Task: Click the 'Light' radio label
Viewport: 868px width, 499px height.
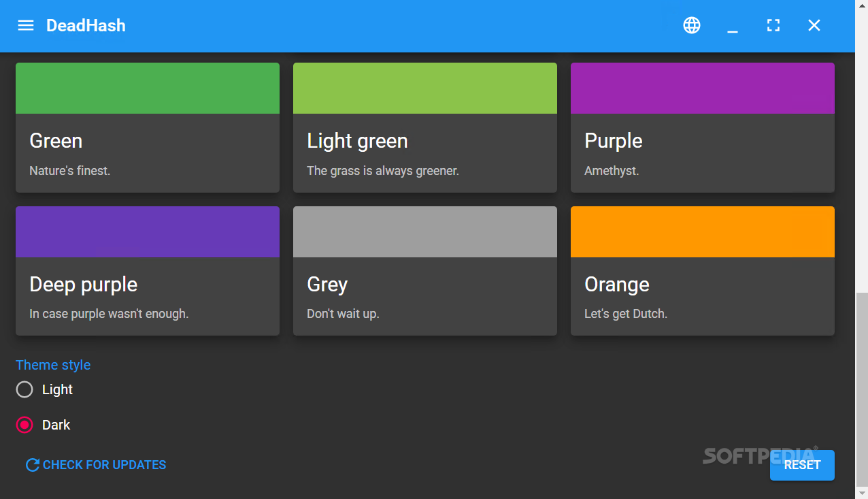Action: pyautogui.click(x=57, y=389)
